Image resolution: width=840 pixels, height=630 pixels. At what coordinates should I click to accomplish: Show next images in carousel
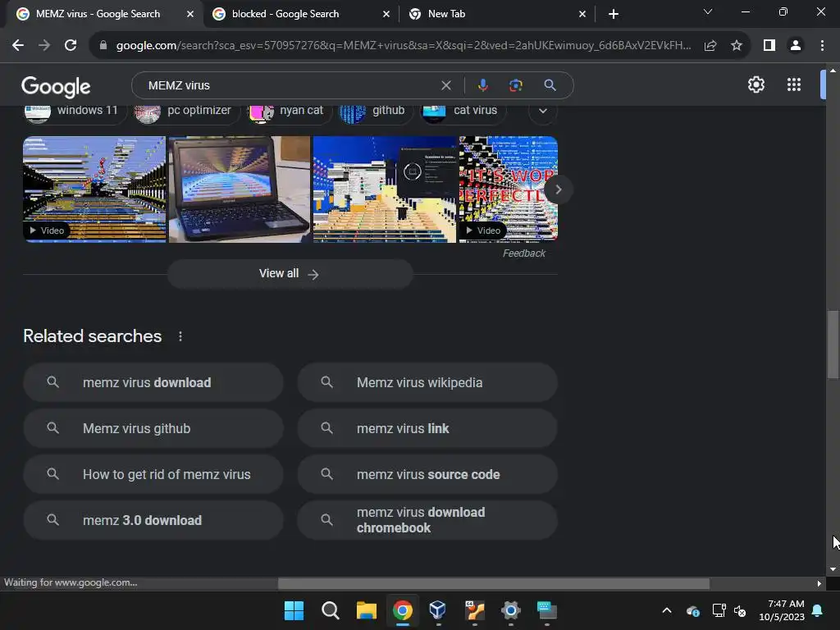[x=558, y=189]
